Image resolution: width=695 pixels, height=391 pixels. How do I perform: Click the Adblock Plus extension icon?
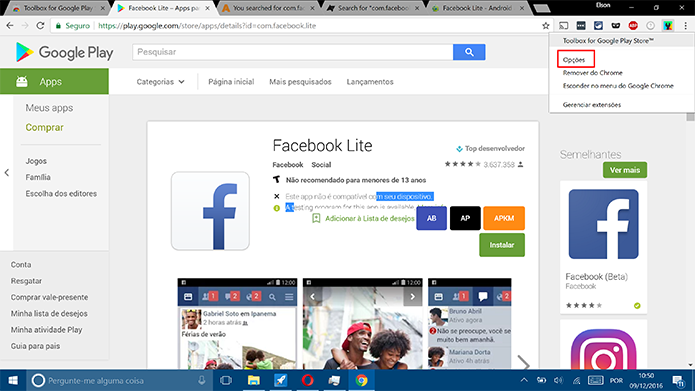pos(633,26)
